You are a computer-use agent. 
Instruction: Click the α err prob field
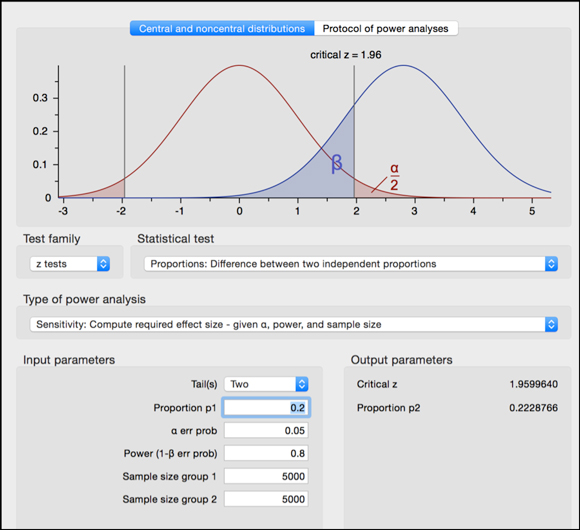tap(266, 431)
